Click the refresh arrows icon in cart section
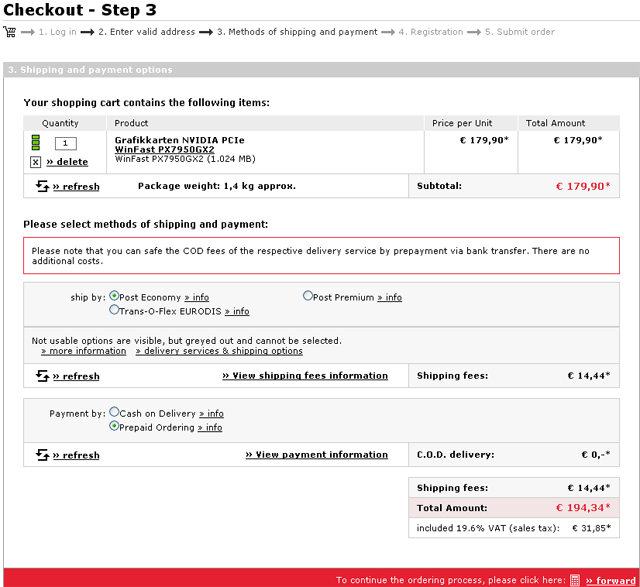 [42, 186]
